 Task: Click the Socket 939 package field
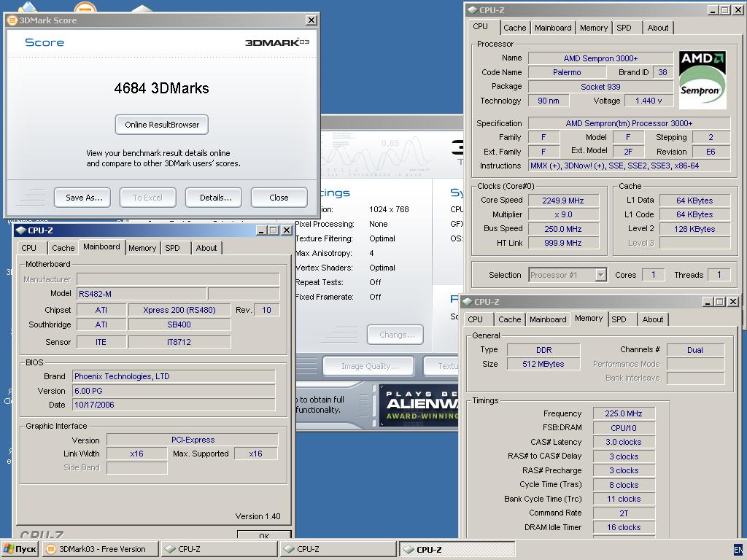point(600,87)
